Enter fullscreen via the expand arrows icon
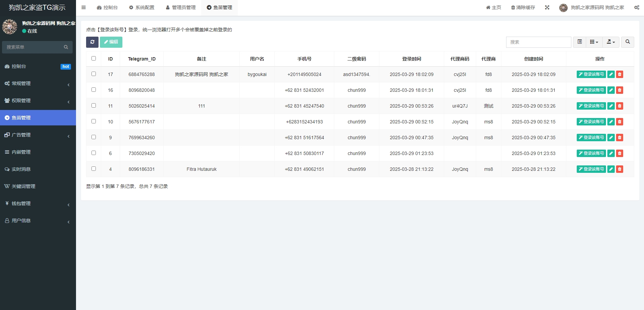 click(x=547, y=7)
